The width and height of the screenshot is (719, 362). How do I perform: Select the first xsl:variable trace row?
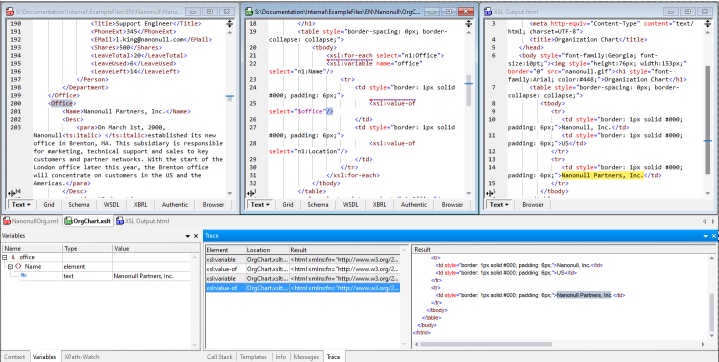(x=303, y=260)
